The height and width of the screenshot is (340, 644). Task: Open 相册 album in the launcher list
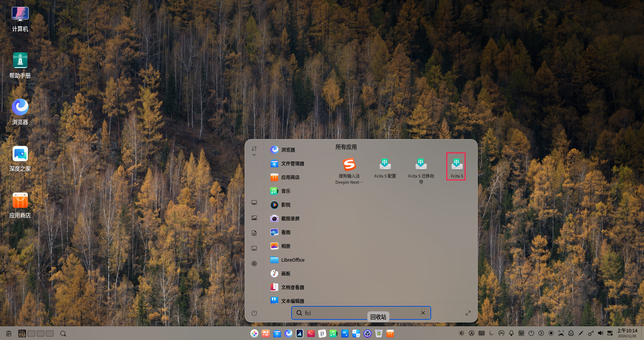pos(280,246)
